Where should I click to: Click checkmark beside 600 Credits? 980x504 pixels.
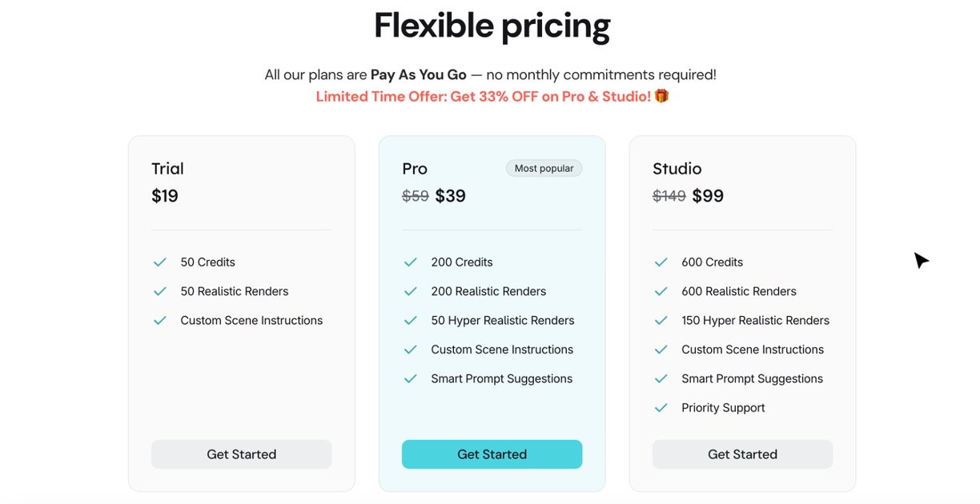661,262
